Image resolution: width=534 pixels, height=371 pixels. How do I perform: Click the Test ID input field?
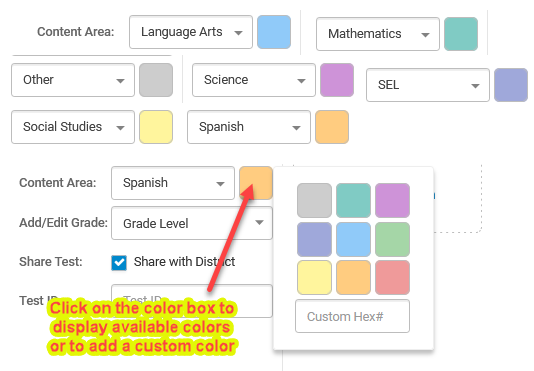192,301
